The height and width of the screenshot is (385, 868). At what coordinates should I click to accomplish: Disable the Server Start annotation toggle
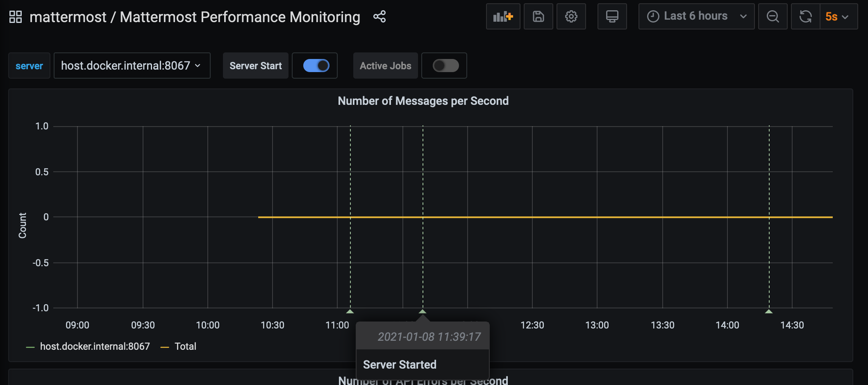tap(315, 66)
